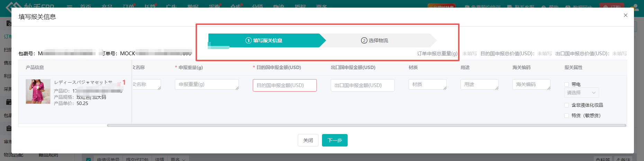Open 赠品规则 in the background sidebar
The width and height of the screenshot is (644, 161).
coord(48,155)
